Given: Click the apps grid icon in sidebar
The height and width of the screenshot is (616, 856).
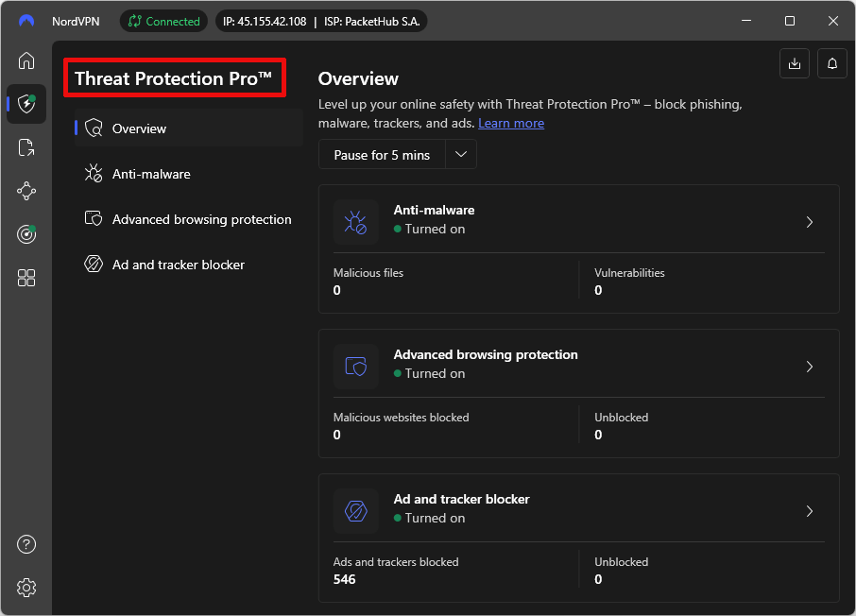Looking at the screenshot, I should (x=26, y=278).
